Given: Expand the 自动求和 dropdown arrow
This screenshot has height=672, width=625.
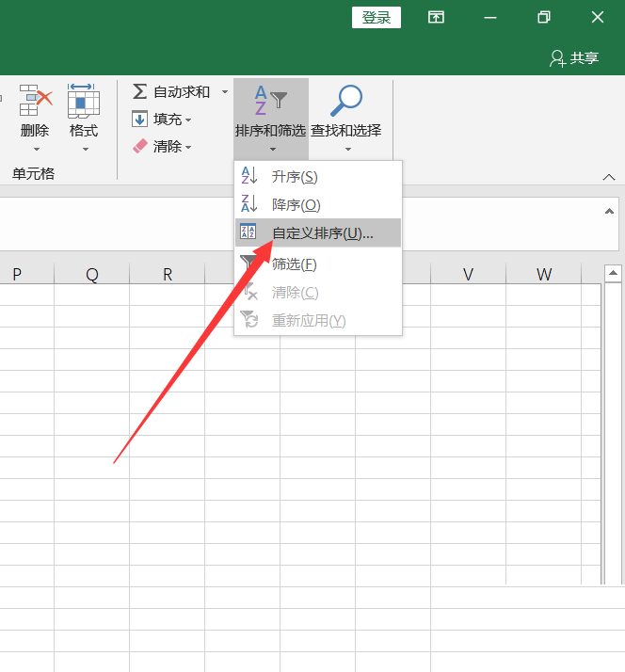Looking at the screenshot, I should [225, 91].
